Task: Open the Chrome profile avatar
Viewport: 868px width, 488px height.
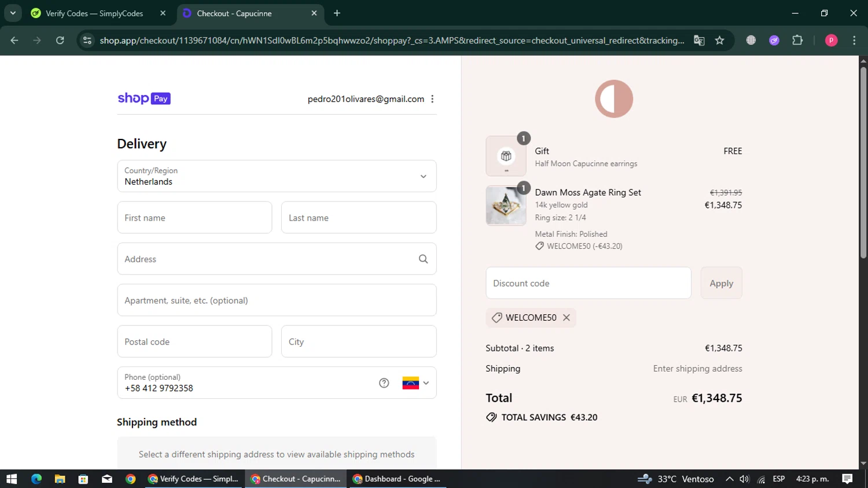Action: [831, 41]
